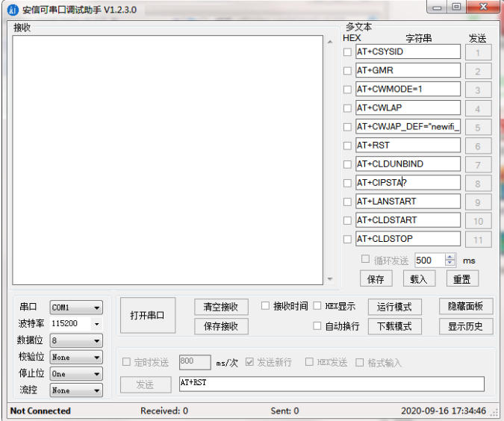Open the 校验位 None dropdown

(76, 358)
